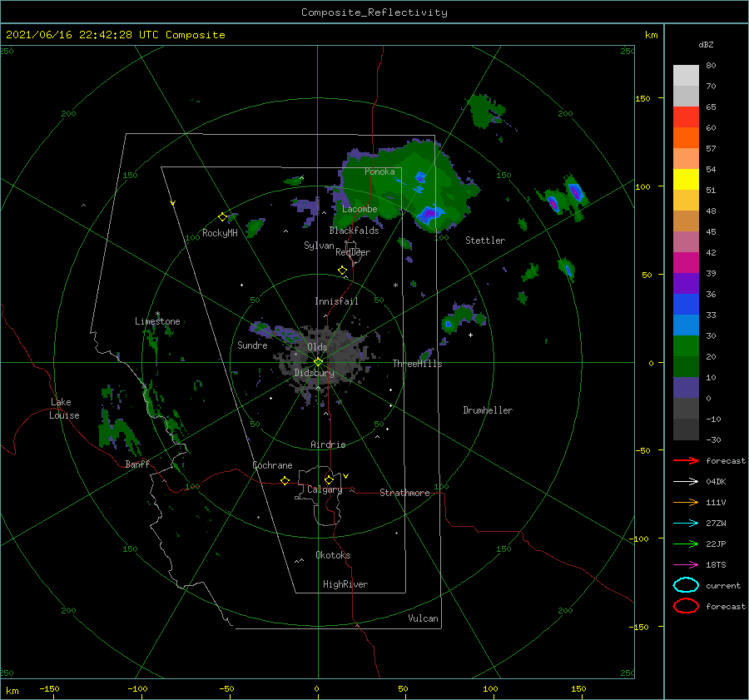Click the magenta 18TS arrow icon
The height and width of the screenshot is (700, 749).
[686, 565]
